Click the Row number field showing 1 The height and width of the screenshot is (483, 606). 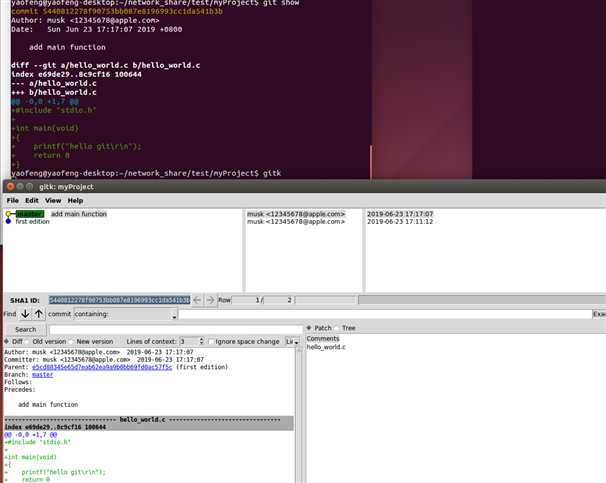(247, 300)
